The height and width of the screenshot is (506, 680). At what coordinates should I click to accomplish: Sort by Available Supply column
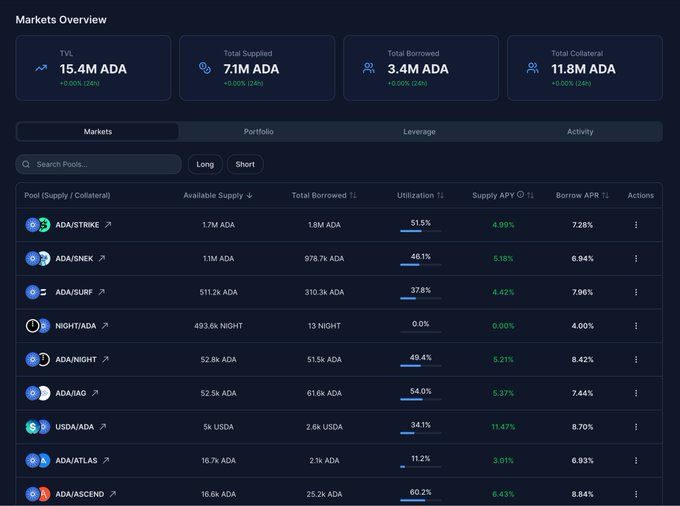tap(218, 196)
